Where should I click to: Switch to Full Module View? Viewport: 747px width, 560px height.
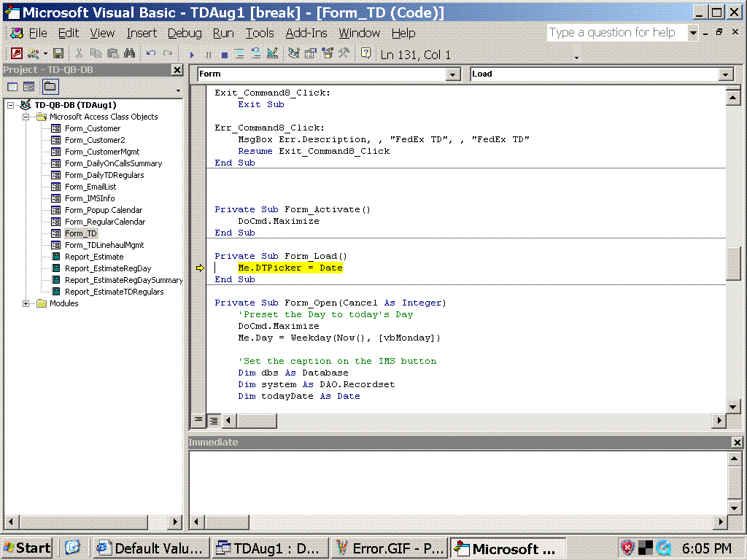[x=214, y=420]
